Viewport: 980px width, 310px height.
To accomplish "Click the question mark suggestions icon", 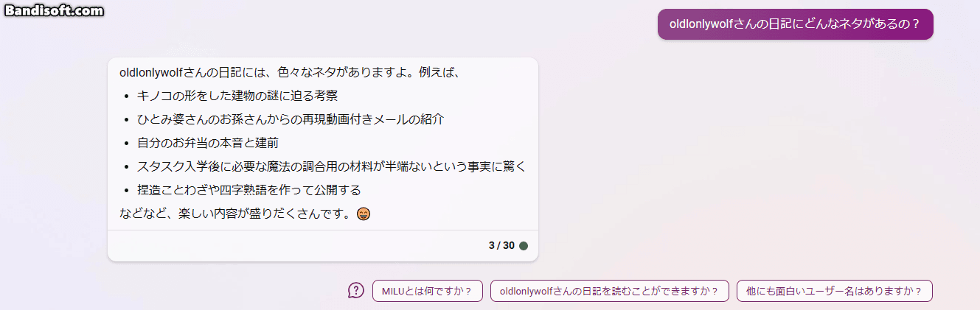I will pos(356,291).
